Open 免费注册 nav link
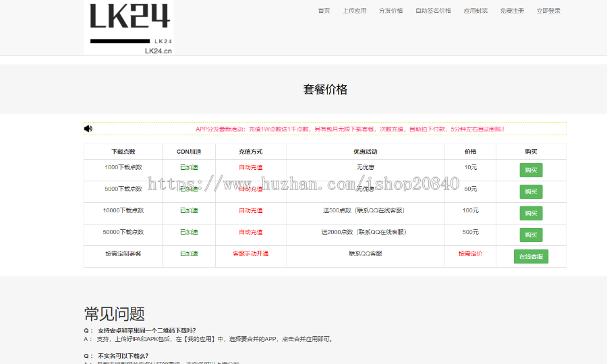Screen dimensions: 607x364 pyautogui.click(x=512, y=11)
